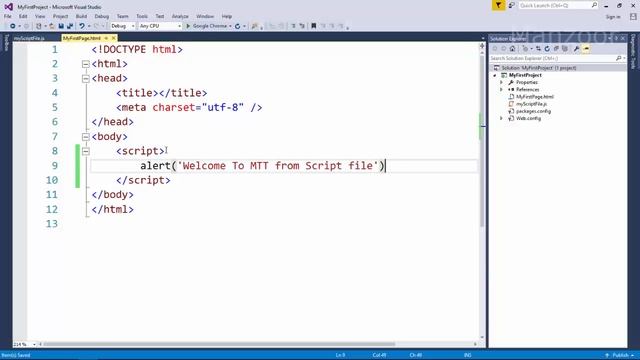
Task: Click the browser Refresh icon in the toolbar
Action: click(x=238, y=26)
